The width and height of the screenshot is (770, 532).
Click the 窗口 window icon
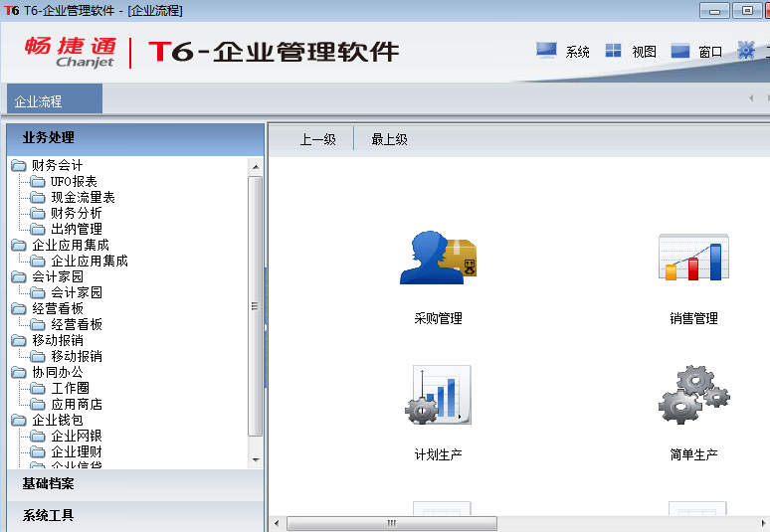(x=680, y=51)
